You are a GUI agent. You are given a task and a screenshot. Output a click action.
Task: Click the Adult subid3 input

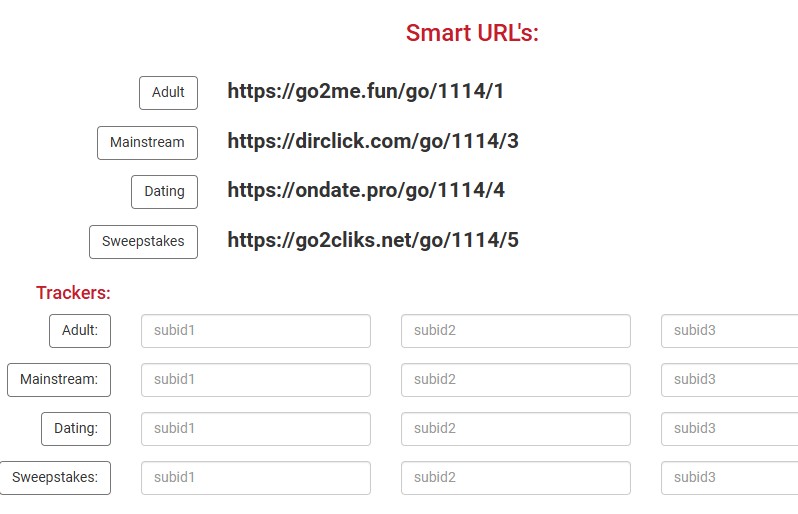coord(730,331)
